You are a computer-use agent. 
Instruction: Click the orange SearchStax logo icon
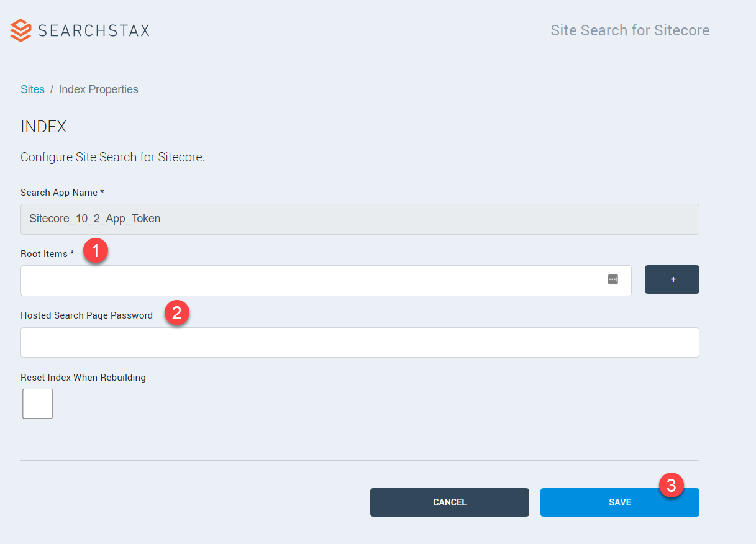point(19,30)
